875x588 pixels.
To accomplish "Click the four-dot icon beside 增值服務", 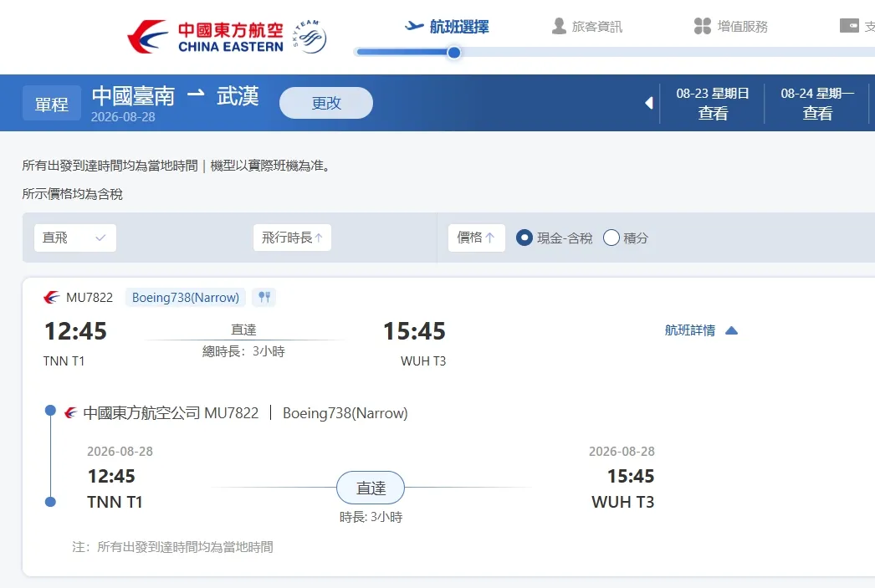I will click(702, 26).
